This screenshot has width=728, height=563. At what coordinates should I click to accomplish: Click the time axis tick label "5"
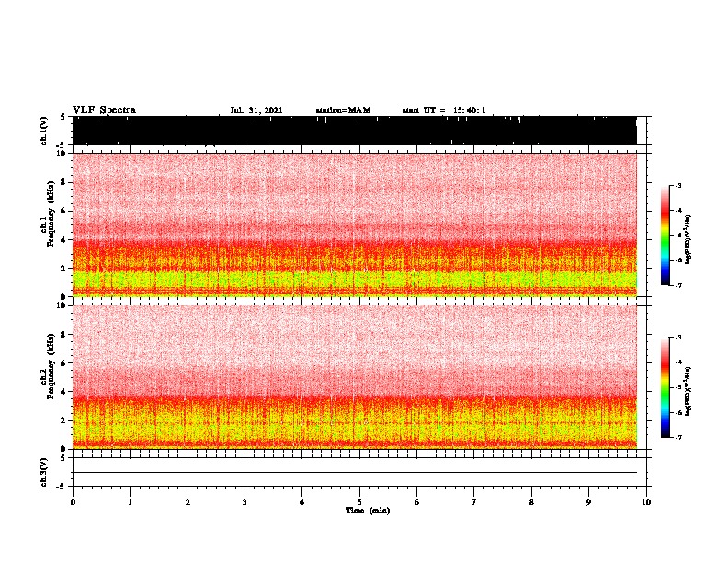click(x=359, y=502)
